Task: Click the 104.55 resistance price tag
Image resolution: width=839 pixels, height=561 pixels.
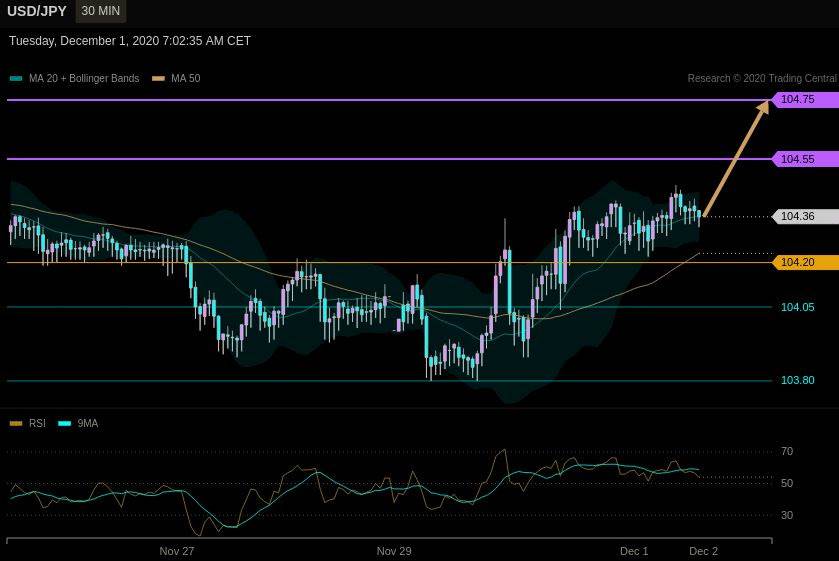Action: click(x=805, y=159)
